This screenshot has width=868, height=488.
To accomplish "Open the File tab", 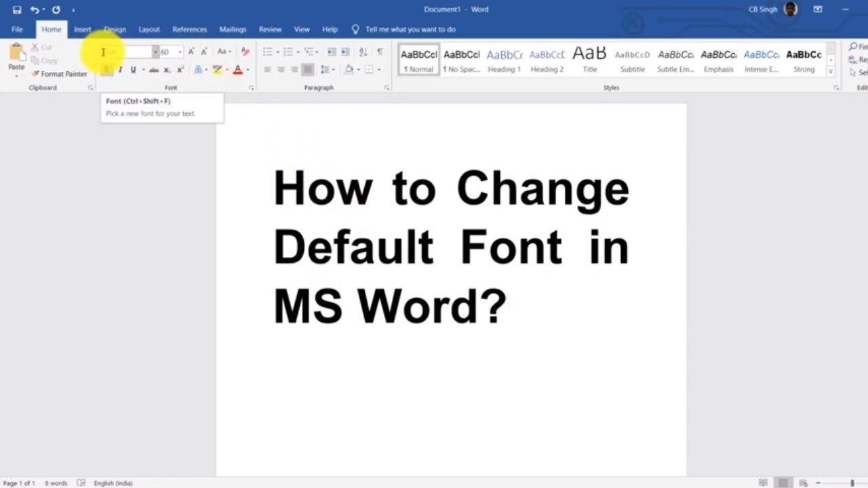I will pyautogui.click(x=17, y=29).
